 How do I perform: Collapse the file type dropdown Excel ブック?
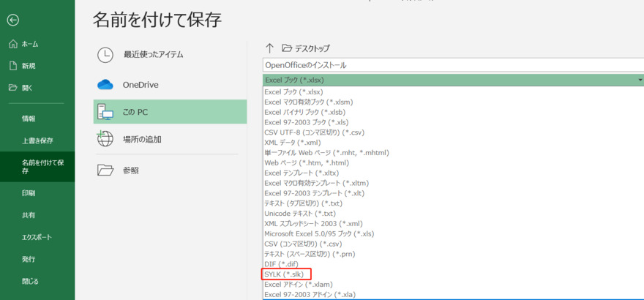tap(453, 80)
